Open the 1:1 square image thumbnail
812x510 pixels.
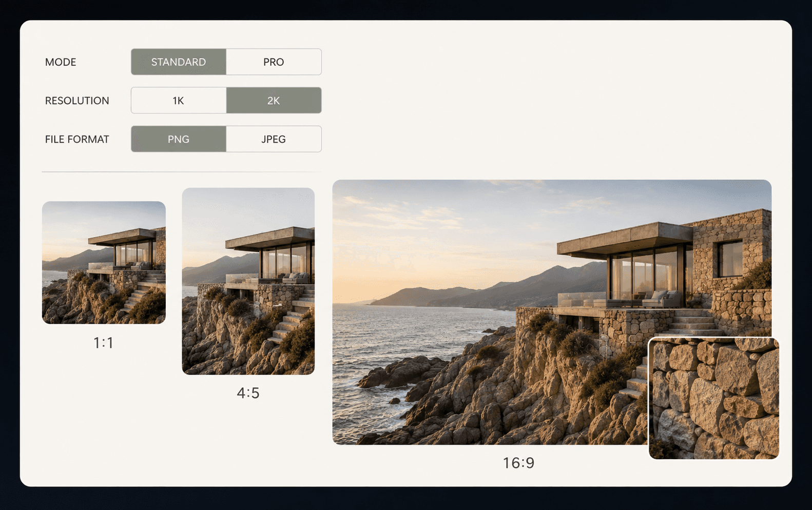click(104, 263)
